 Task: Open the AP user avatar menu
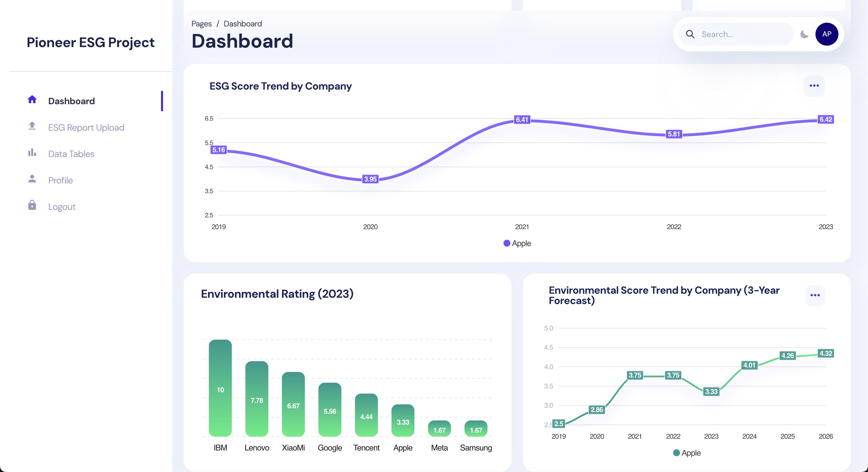tap(827, 34)
